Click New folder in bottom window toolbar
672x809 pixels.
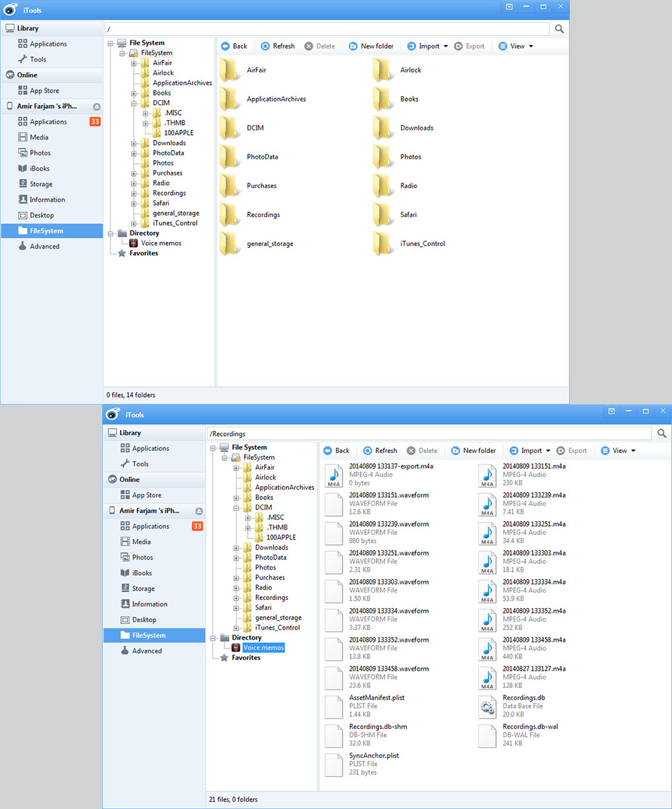click(472, 450)
